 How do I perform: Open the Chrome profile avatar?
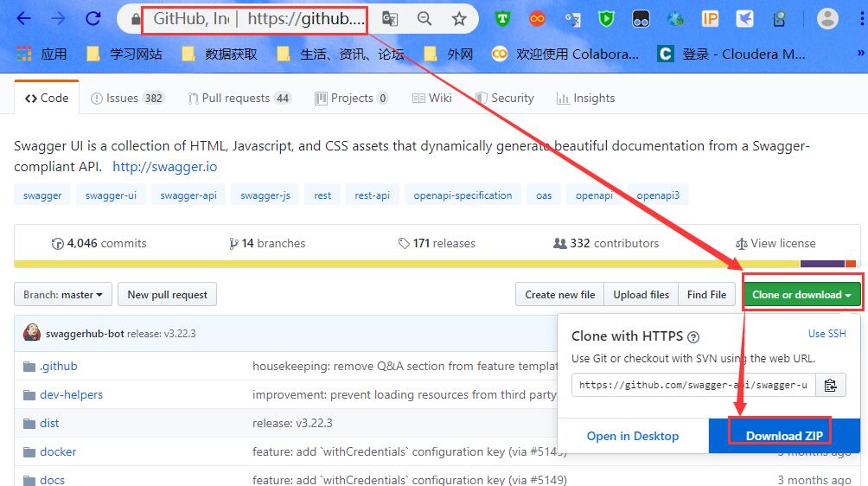(x=827, y=19)
